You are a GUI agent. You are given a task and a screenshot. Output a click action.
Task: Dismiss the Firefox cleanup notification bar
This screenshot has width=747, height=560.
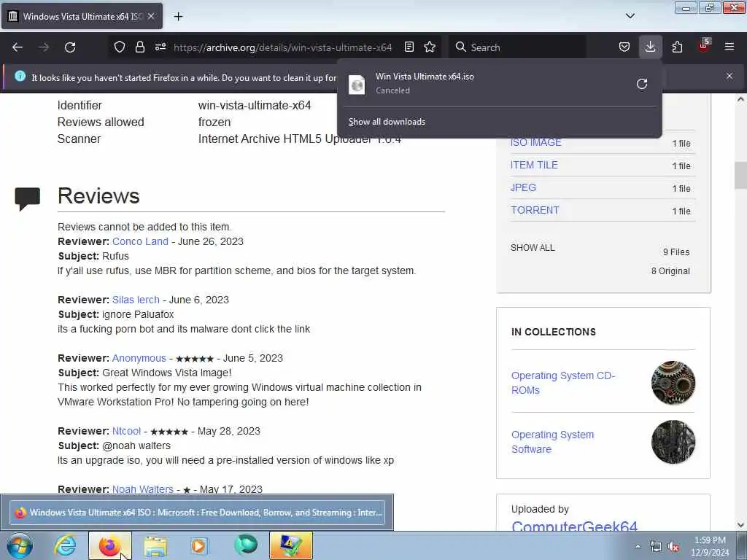tap(729, 76)
